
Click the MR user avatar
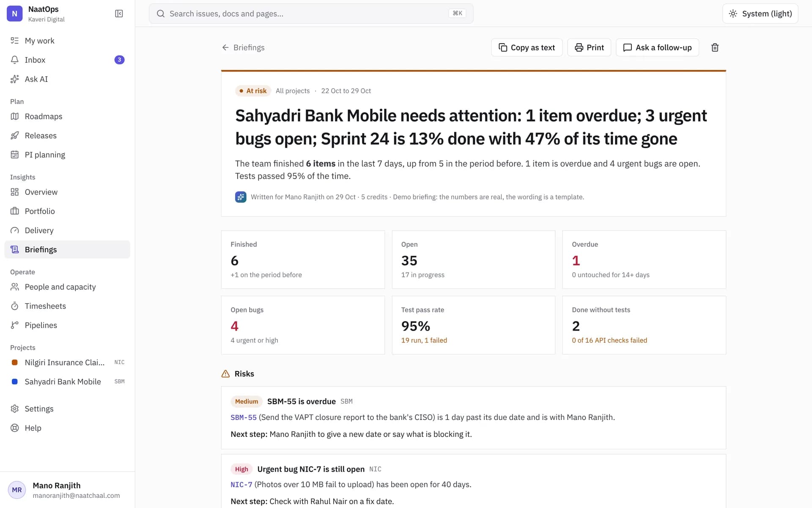[x=17, y=490]
